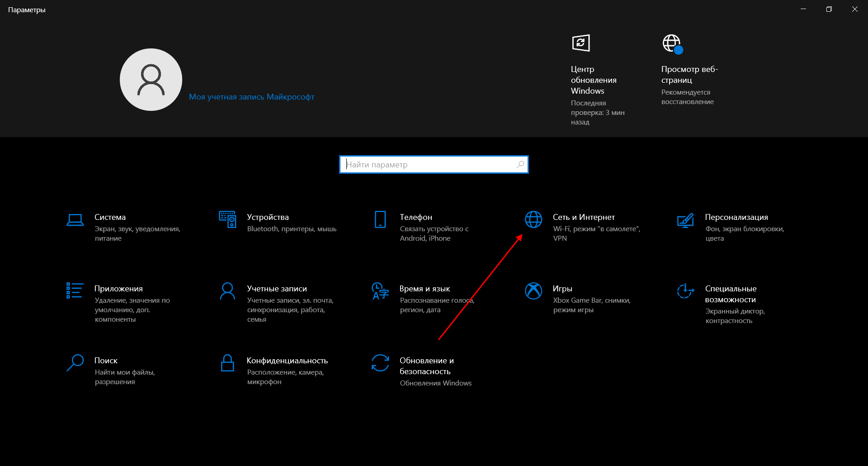The width and height of the screenshot is (868, 466).
Task: Click 'Wi-Fi, режим "в самолете", VPN' text
Action: tap(596, 233)
